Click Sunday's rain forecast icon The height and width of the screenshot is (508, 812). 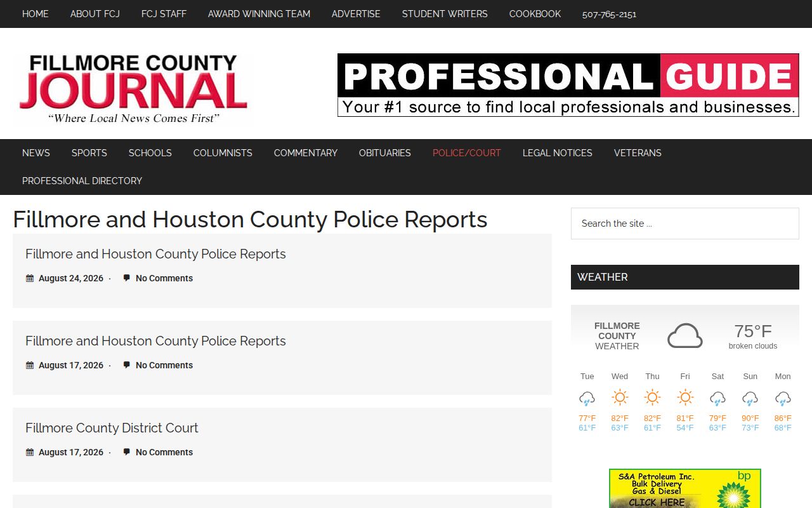750,398
